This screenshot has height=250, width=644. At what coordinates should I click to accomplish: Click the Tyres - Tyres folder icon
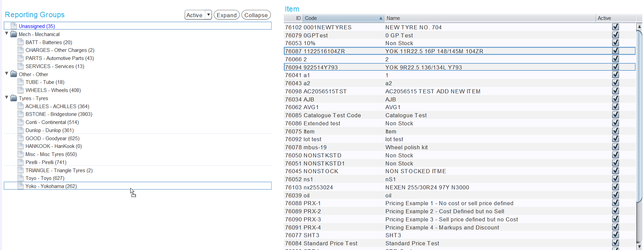pyautogui.click(x=14, y=98)
